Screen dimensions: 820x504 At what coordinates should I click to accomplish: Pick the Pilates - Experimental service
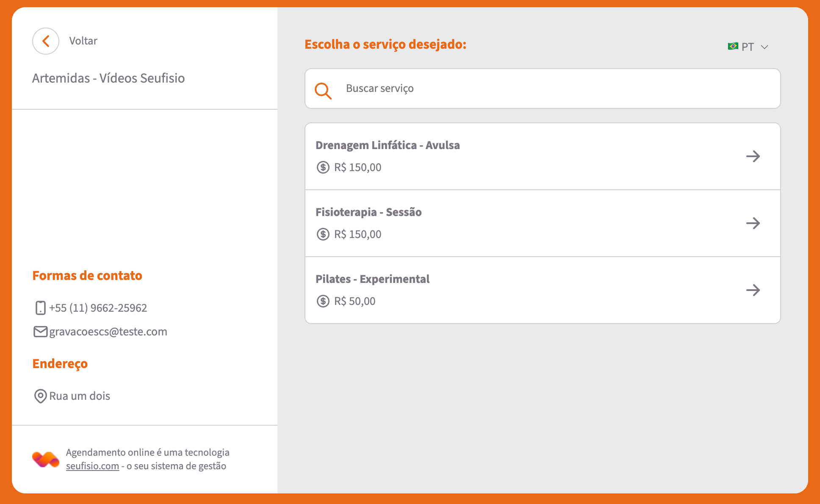tap(372, 279)
